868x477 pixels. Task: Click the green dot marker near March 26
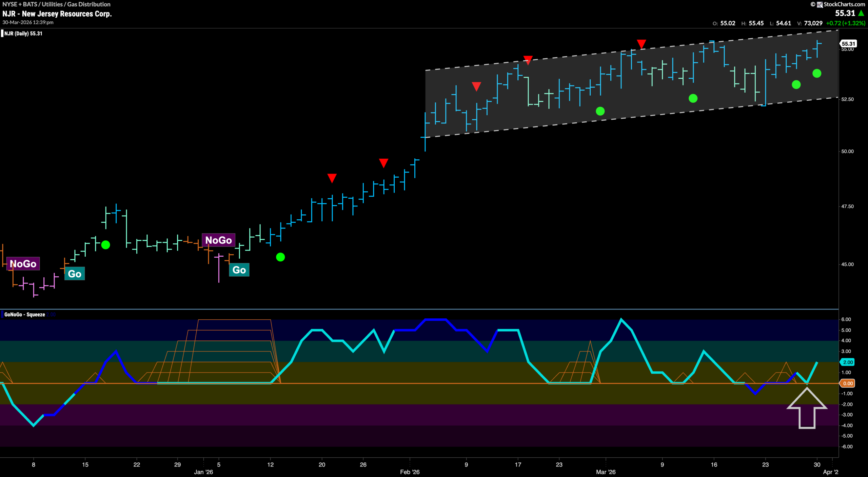click(796, 84)
